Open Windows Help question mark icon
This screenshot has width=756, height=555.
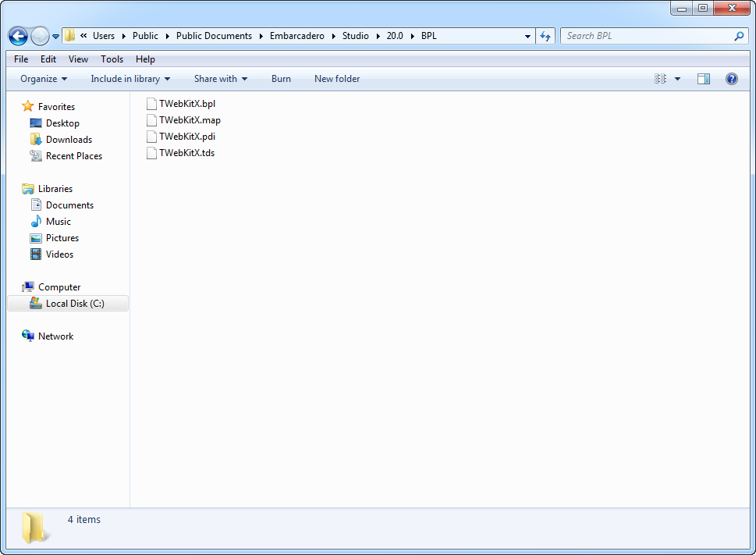[x=731, y=79]
